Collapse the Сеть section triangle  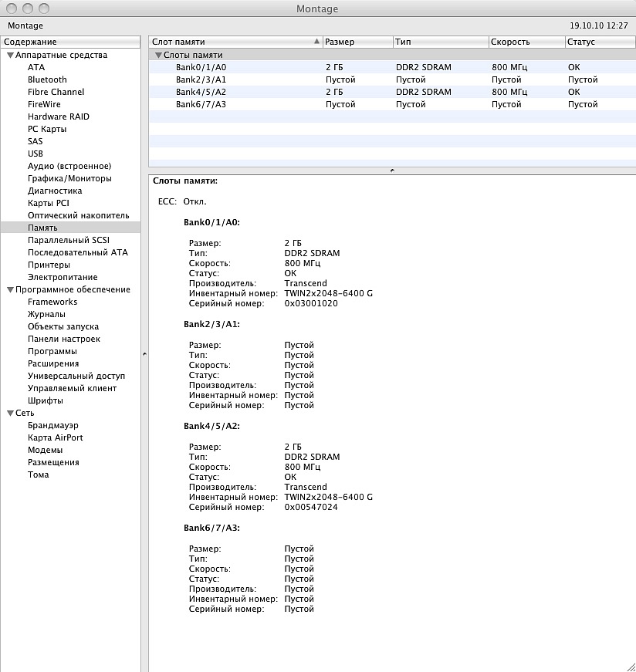coord(10,413)
